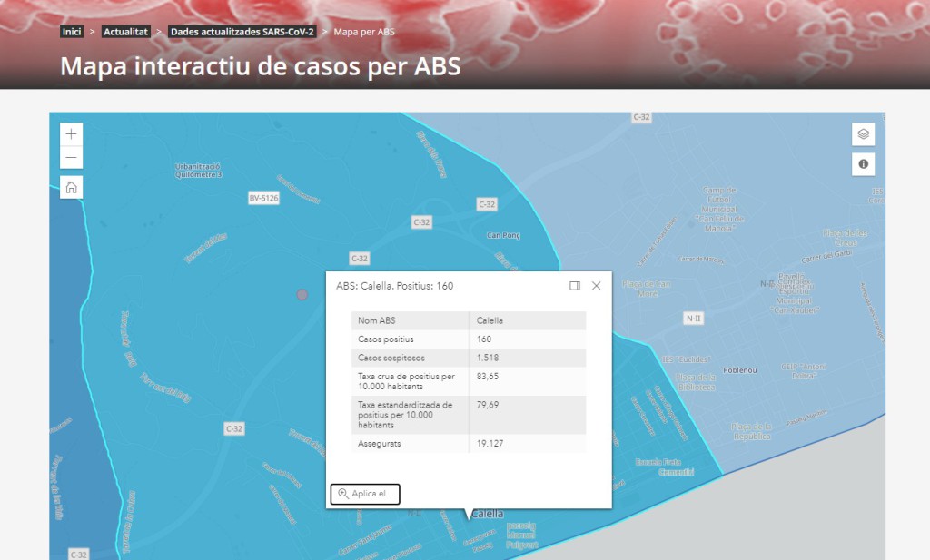Zoom in using the plus icon
This screenshot has height=560, width=930.
[71, 133]
